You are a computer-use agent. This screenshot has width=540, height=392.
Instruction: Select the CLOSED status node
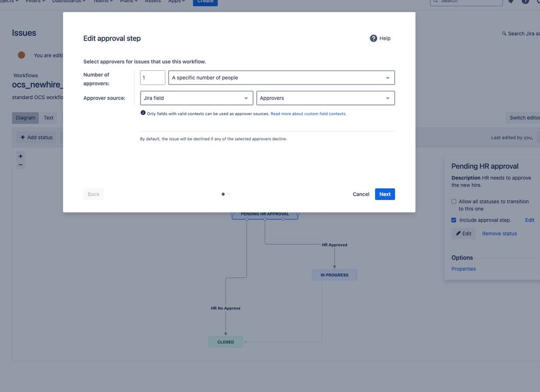click(225, 342)
